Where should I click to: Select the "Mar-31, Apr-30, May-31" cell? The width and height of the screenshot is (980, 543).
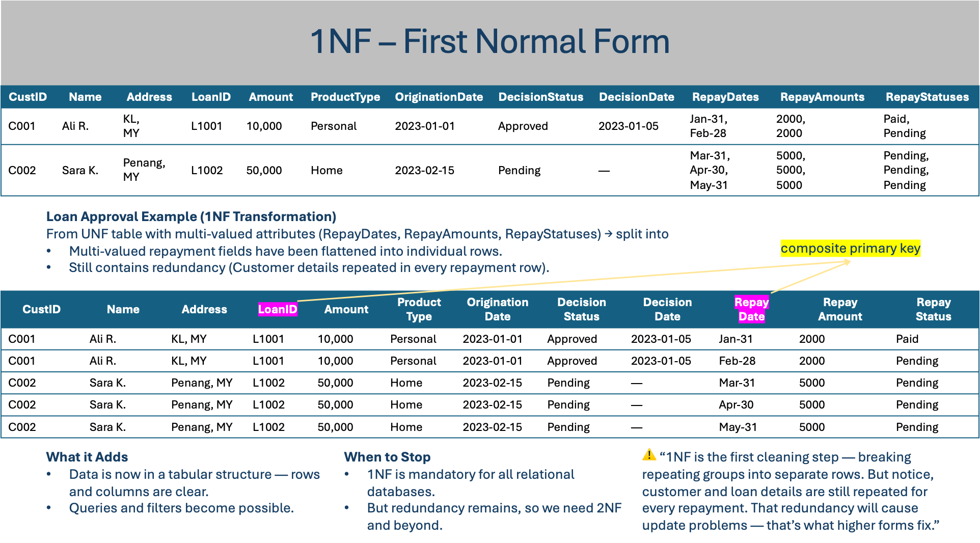point(710,170)
